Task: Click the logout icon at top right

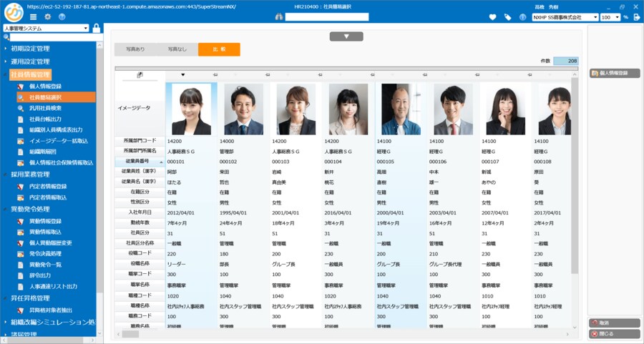Action: coord(637,17)
